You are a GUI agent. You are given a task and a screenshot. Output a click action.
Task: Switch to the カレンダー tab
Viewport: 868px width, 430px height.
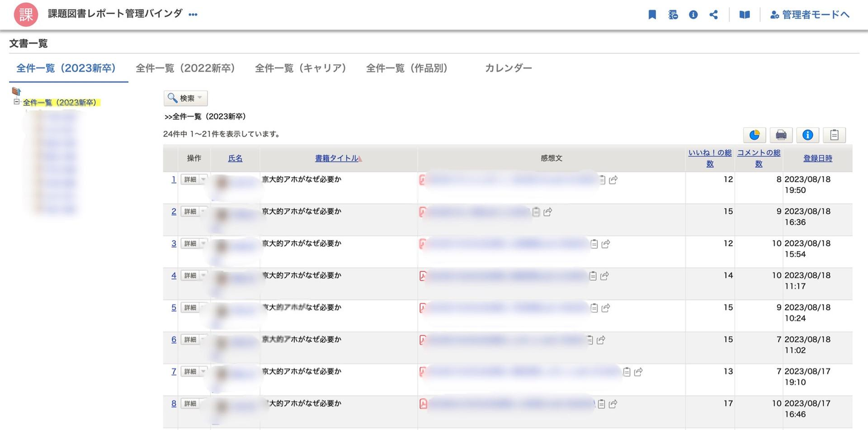click(x=508, y=68)
